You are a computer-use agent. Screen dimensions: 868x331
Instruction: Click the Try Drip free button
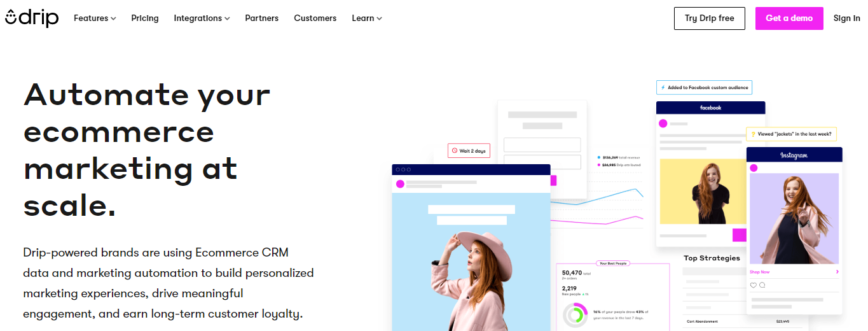[709, 18]
